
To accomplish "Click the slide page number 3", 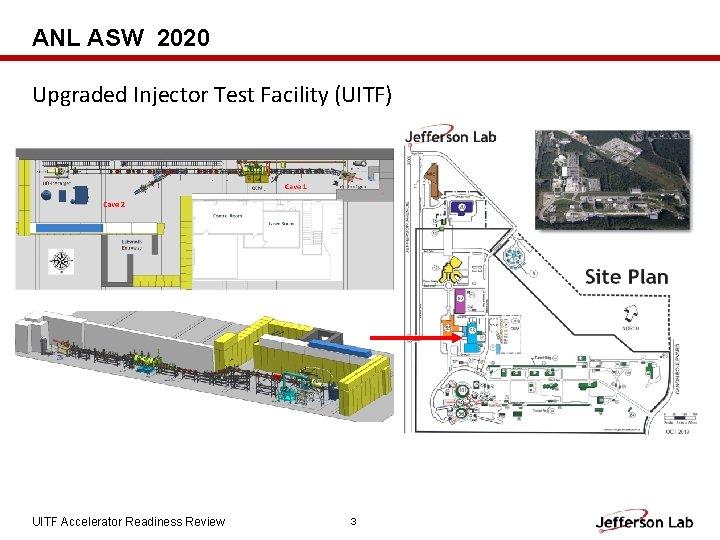I will 353,521.
